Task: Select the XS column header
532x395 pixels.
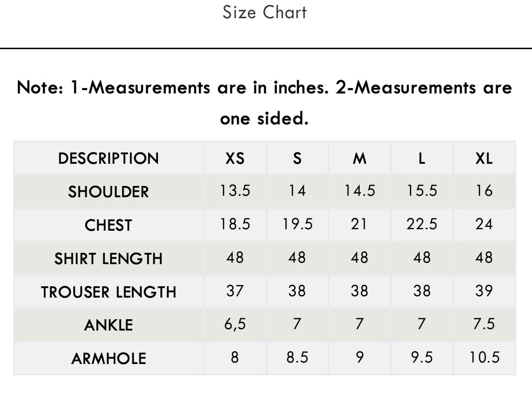Action: click(235, 158)
